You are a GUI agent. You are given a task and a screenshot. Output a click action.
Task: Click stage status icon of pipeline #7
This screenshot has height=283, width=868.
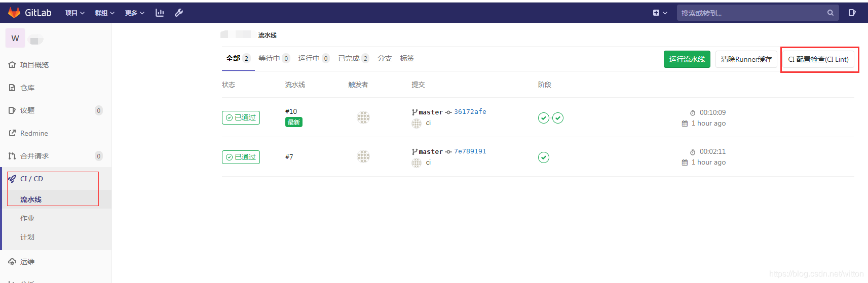544,157
